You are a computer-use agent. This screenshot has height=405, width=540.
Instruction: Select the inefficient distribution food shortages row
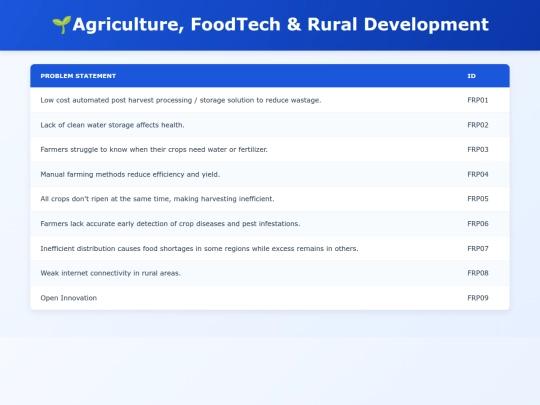click(270, 248)
